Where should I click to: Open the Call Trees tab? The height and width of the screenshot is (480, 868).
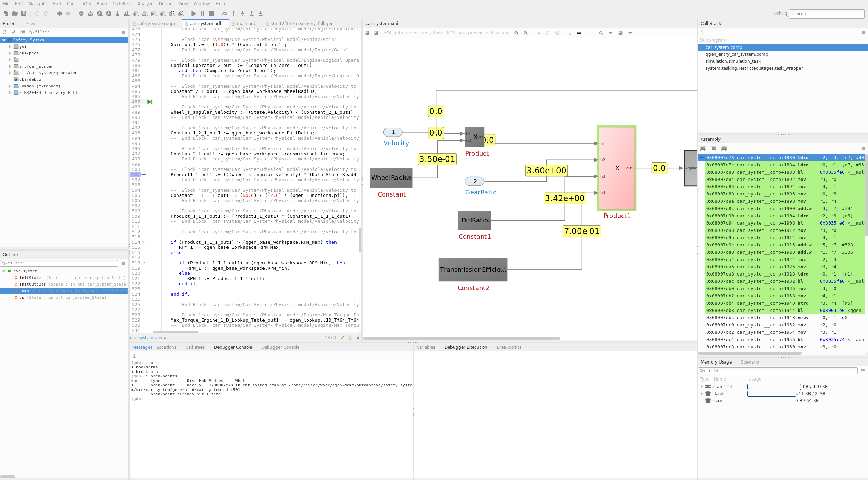[x=195, y=347]
